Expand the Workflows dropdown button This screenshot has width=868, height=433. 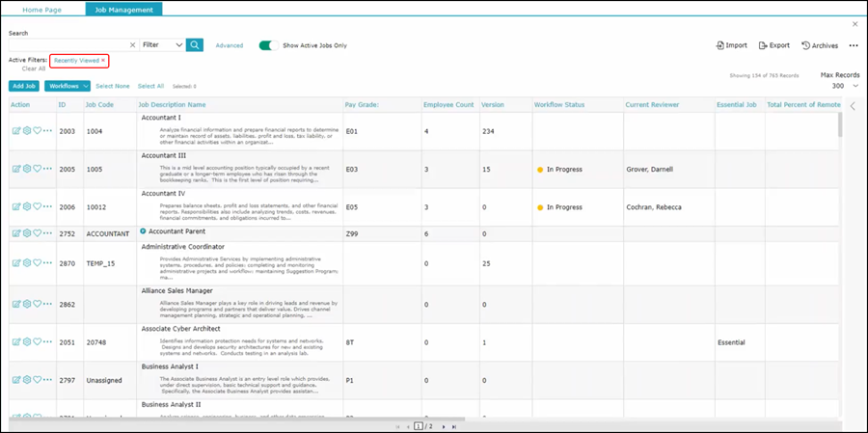(68, 86)
